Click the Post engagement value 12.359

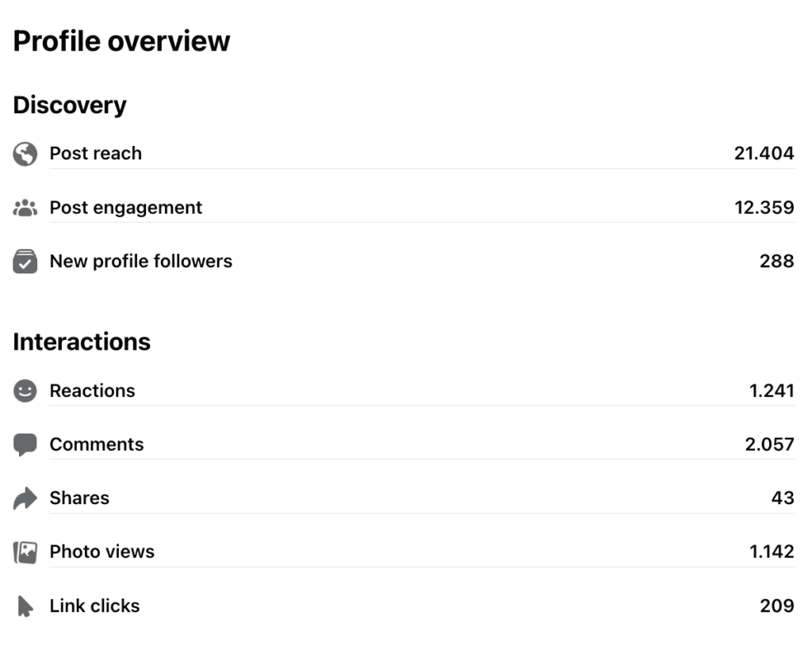click(x=764, y=208)
